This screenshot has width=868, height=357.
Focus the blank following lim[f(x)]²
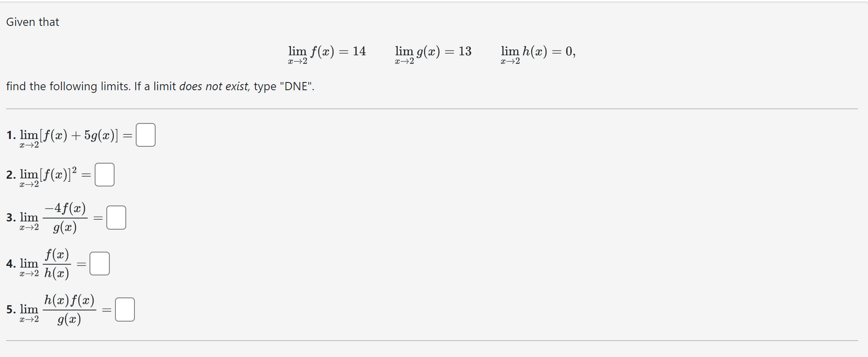tap(105, 174)
